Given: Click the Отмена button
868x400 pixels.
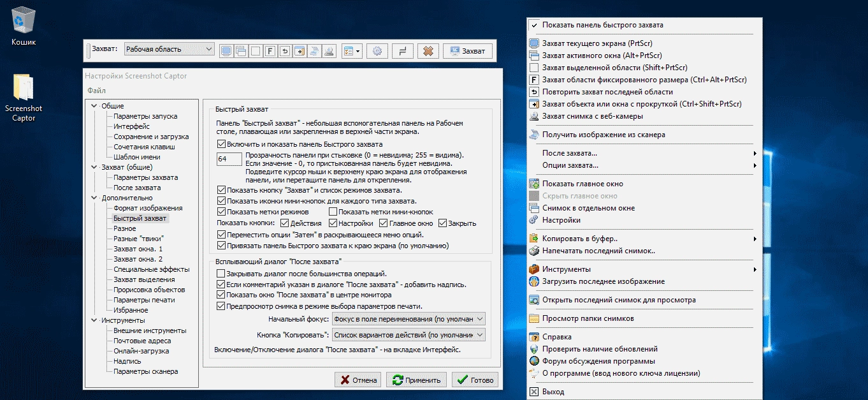Looking at the screenshot, I should 358,380.
